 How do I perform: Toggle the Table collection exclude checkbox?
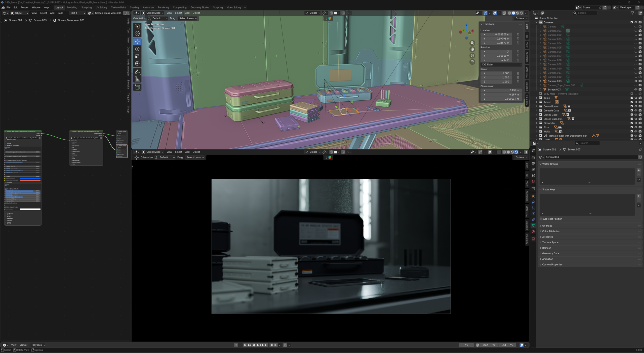[631, 98]
